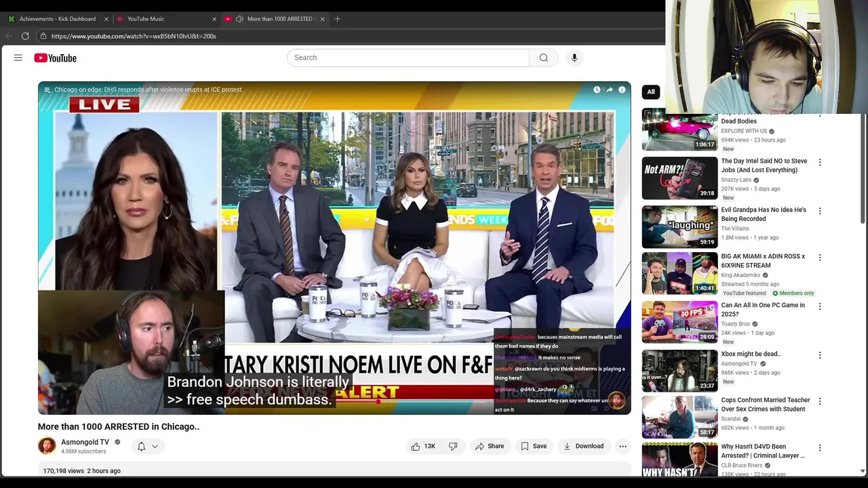Open Evil Grandpa video thumbnail
The width and height of the screenshot is (868, 488).
click(x=679, y=227)
